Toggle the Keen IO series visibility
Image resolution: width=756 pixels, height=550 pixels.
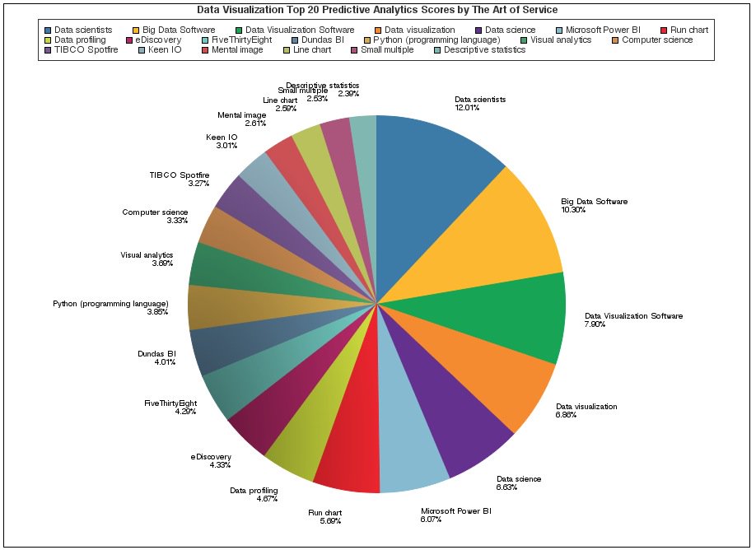tap(141, 51)
